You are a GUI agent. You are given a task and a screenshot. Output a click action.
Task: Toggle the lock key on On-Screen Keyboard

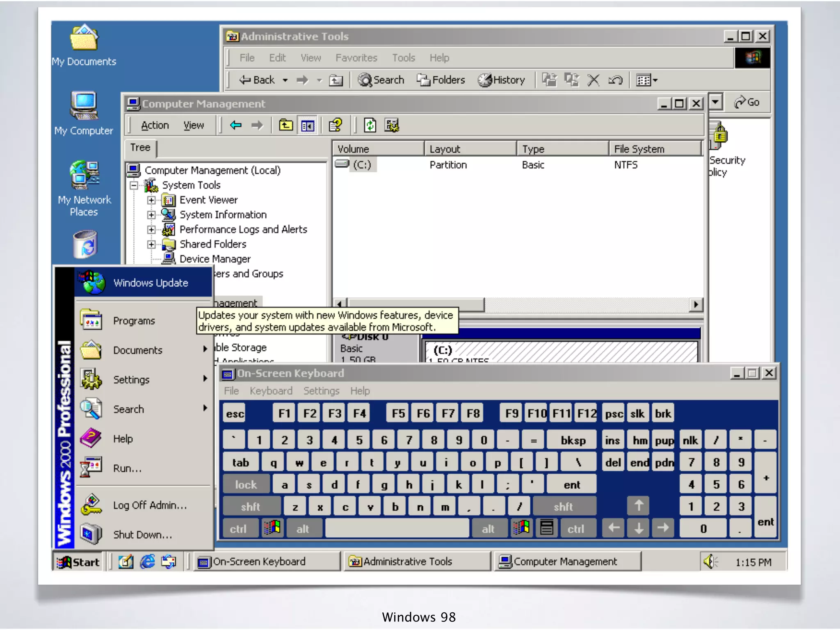point(246,485)
